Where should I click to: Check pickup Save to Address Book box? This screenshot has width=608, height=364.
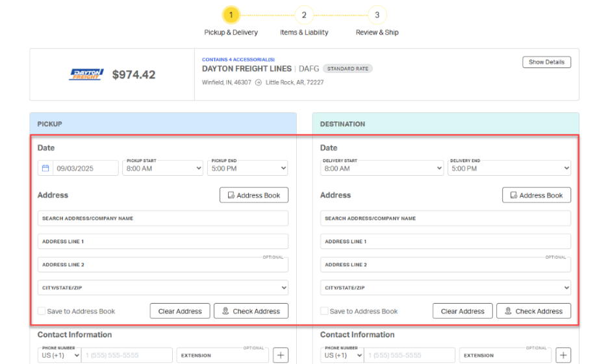(42, 311)
